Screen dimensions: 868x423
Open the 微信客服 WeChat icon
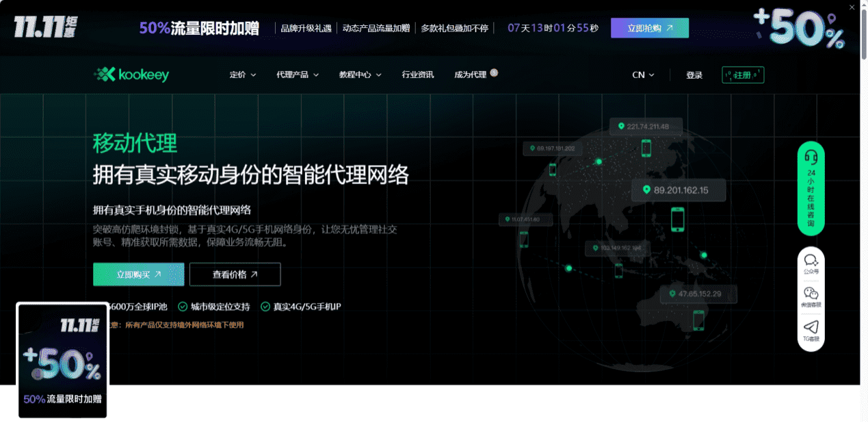click(811, 296)
